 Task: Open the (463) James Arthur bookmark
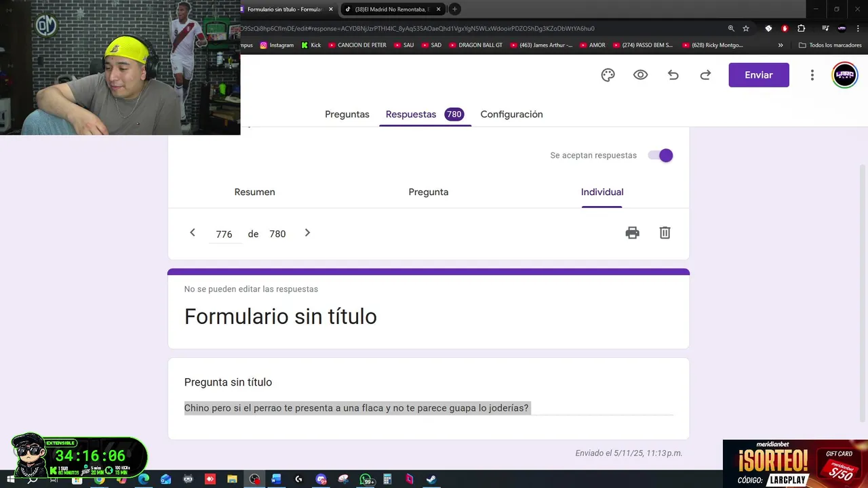pos(540,45)
